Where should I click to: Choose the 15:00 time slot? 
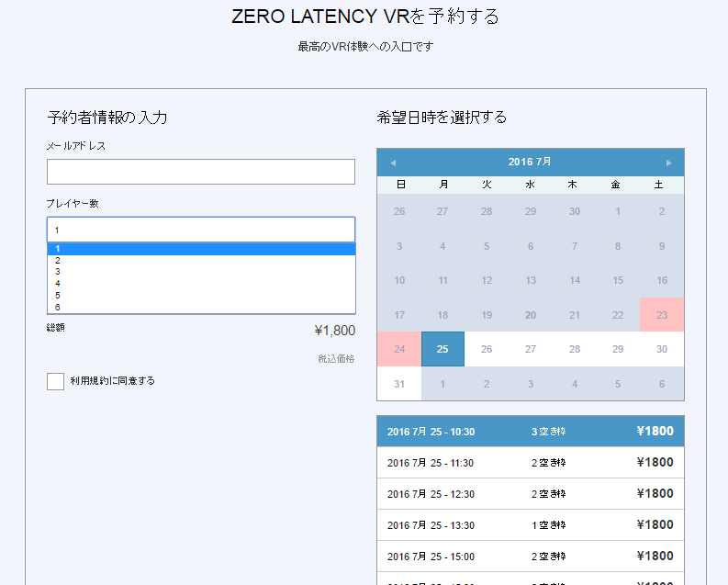(531, 557)
